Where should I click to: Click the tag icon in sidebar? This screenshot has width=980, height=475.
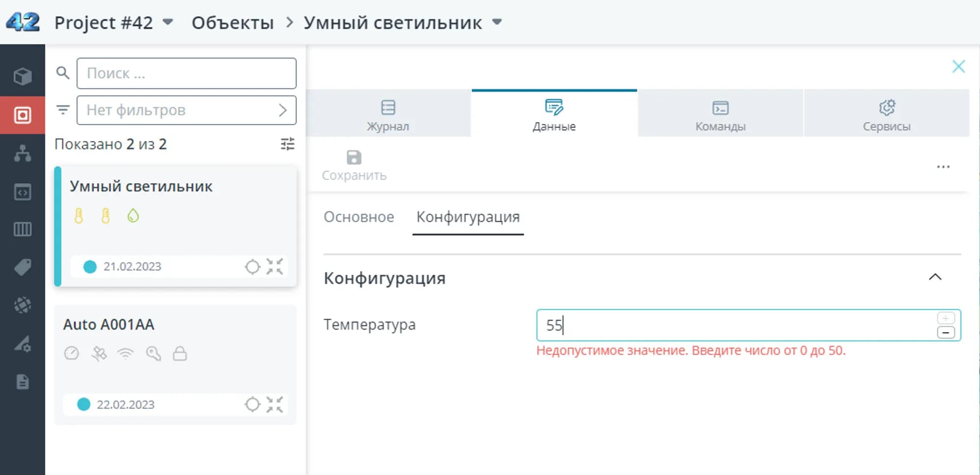(x=23, y=267)
